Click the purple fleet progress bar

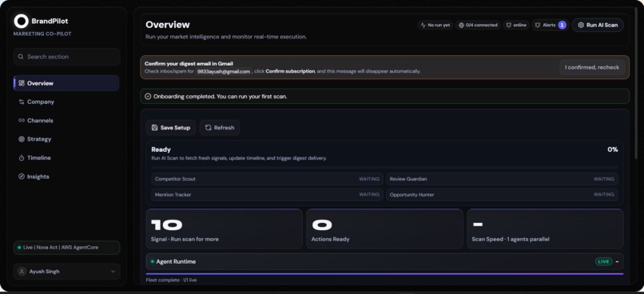(384, 273)
